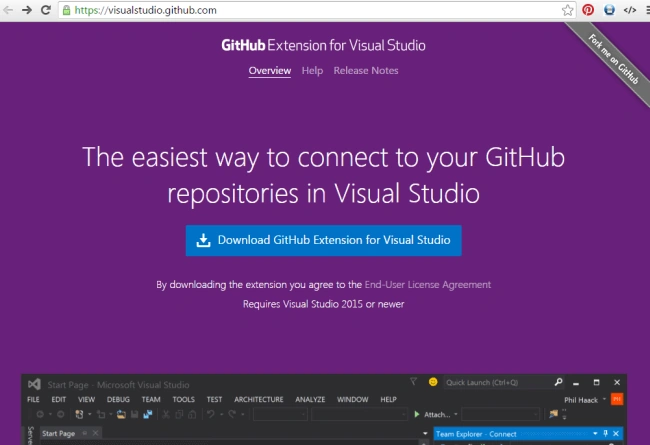Open the Overview page tab

(x=269, y=71)
